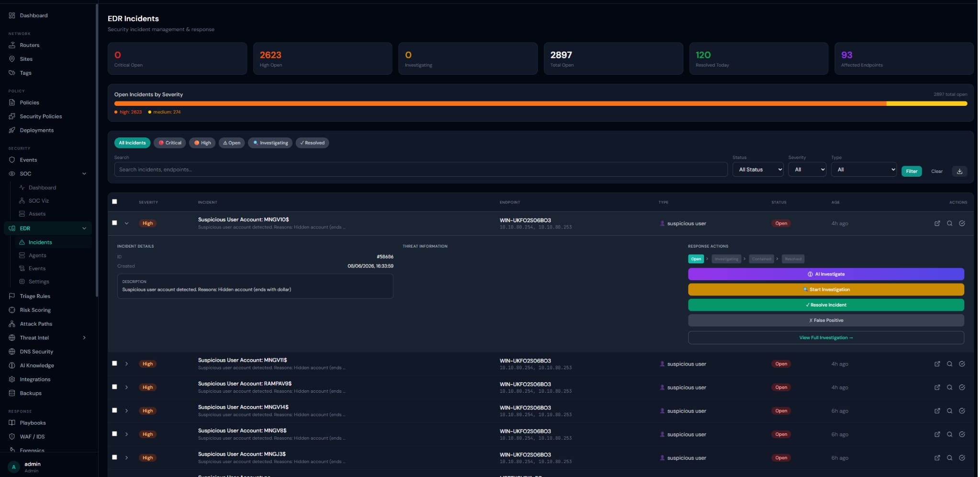Click open-external icon for MNGJ3$ row
This screenshot has height=477, width=980.
tap(937, 458)
